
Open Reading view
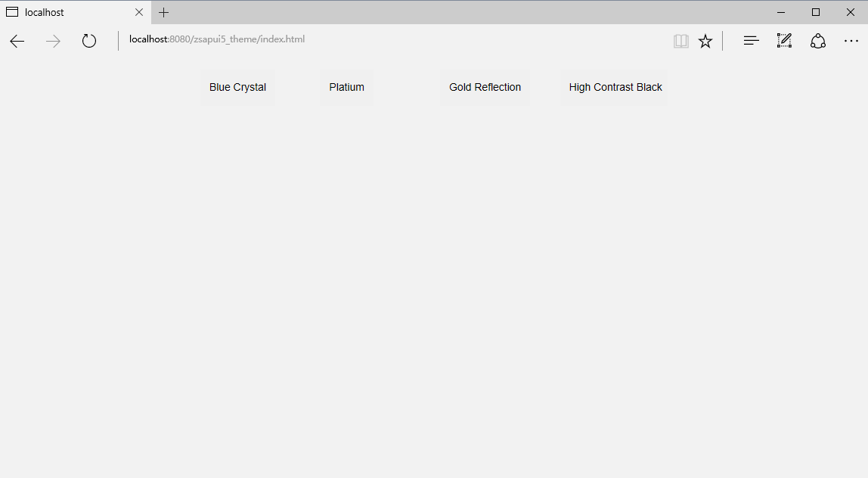(x=680, y=41)
